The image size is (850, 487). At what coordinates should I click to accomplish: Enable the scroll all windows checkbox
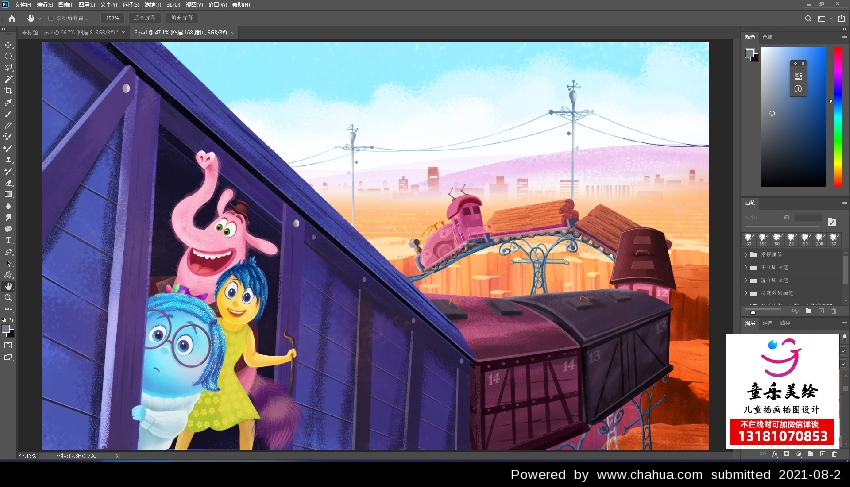(x=50, y=18)
